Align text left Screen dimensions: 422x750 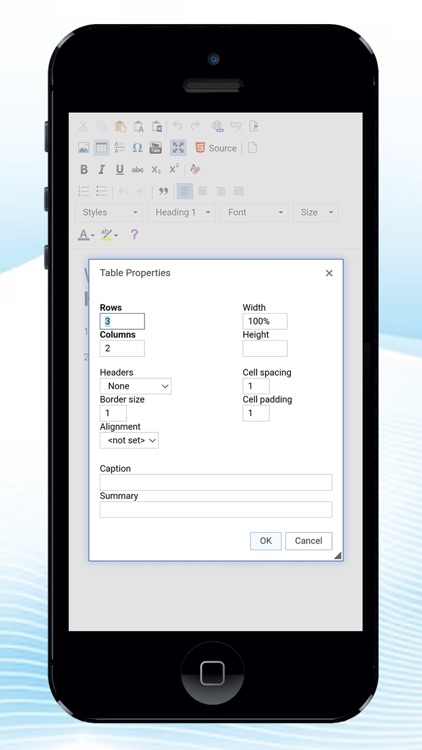pos(185,191)
